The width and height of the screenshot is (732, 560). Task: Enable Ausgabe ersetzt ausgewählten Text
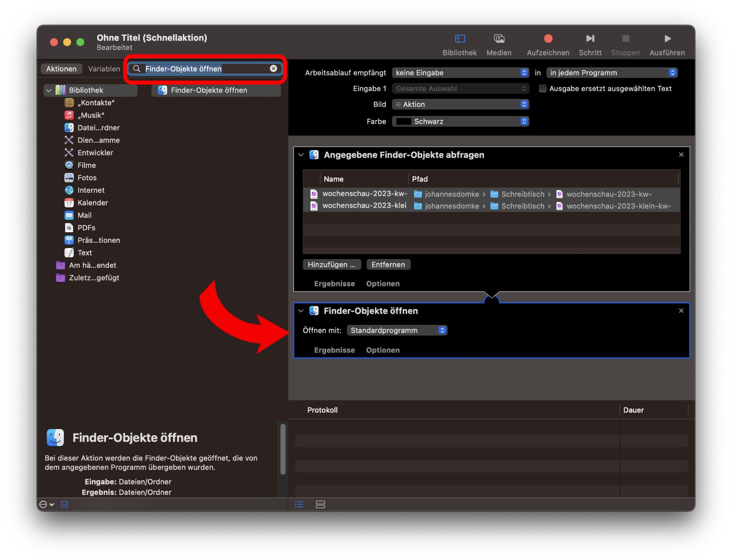click(542, 89)
